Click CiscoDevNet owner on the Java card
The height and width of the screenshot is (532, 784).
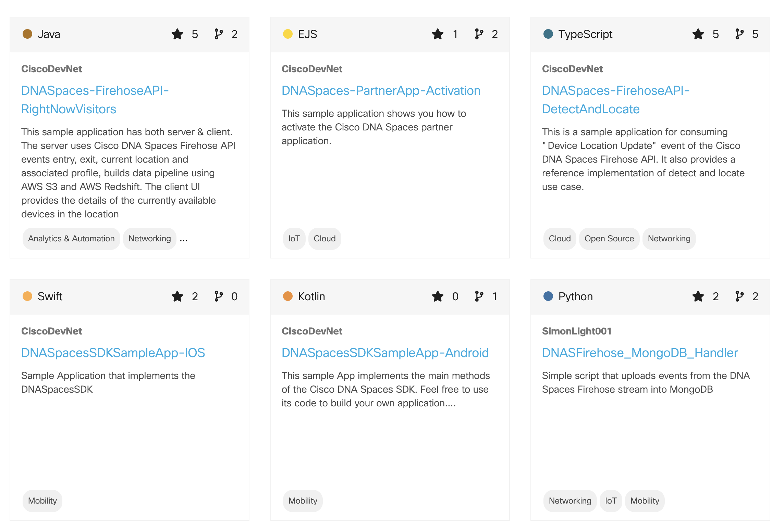point(51,69)
